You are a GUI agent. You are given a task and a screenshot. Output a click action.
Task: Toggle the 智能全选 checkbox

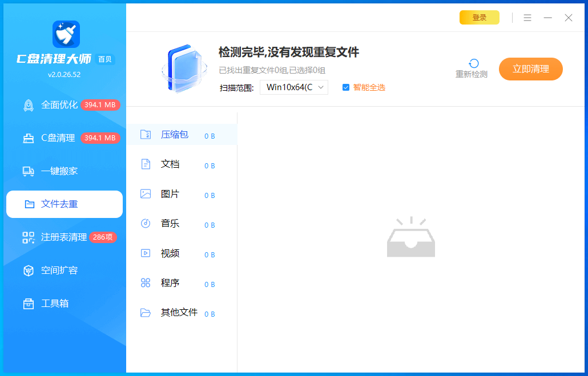pos(346,87)
